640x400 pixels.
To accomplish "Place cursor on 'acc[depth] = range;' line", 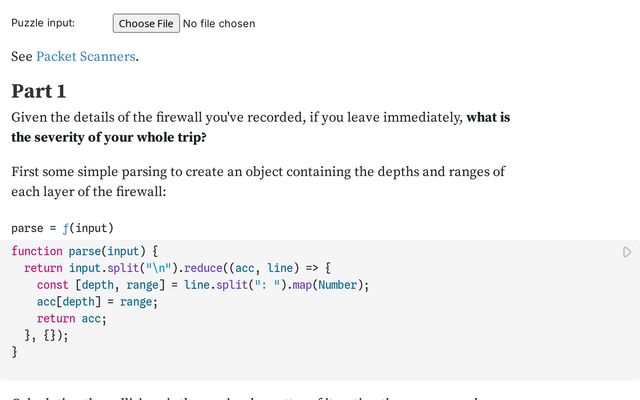I will point(97,302).
